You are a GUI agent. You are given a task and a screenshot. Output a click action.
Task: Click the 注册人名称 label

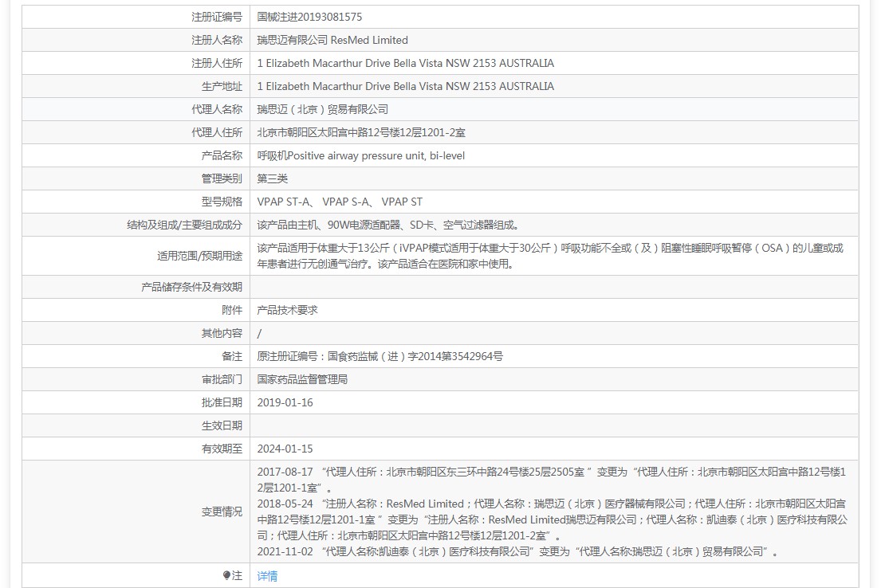217,40
